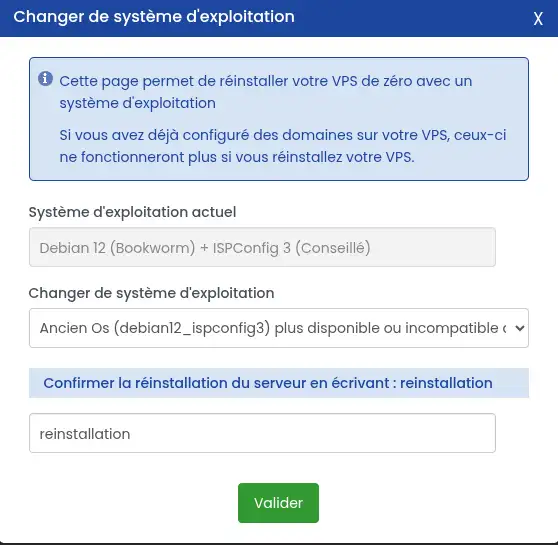Screen dimensions: 558x545
Task: Place cursor after typed 'reinstallation' text
Action: (x=131, y=434)
